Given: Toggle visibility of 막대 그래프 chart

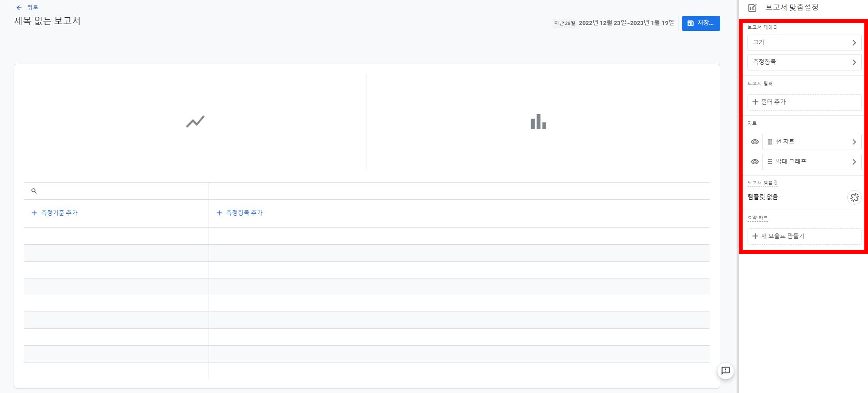Looking at the screenshot, I should [755, 162].
